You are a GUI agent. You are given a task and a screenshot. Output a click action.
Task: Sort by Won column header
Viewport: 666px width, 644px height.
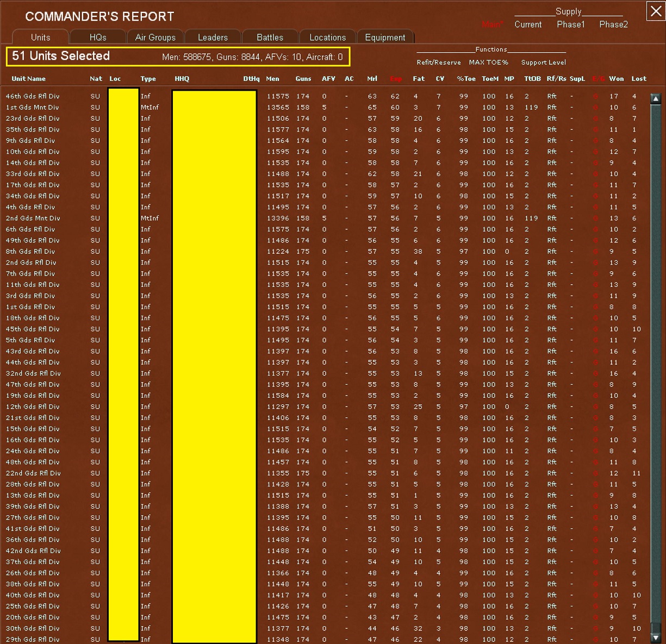point(616,79)
